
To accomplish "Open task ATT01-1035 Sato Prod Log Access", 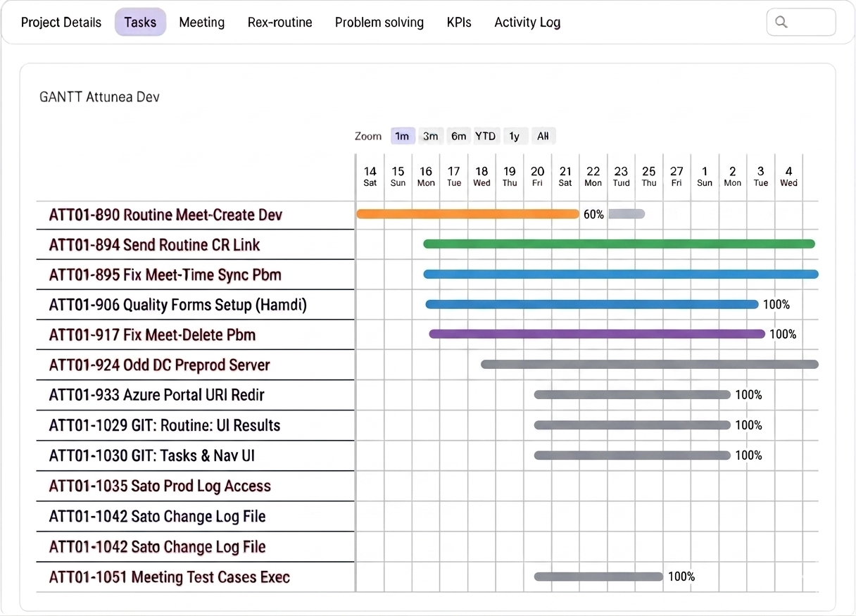I will [x=160, y=486].
